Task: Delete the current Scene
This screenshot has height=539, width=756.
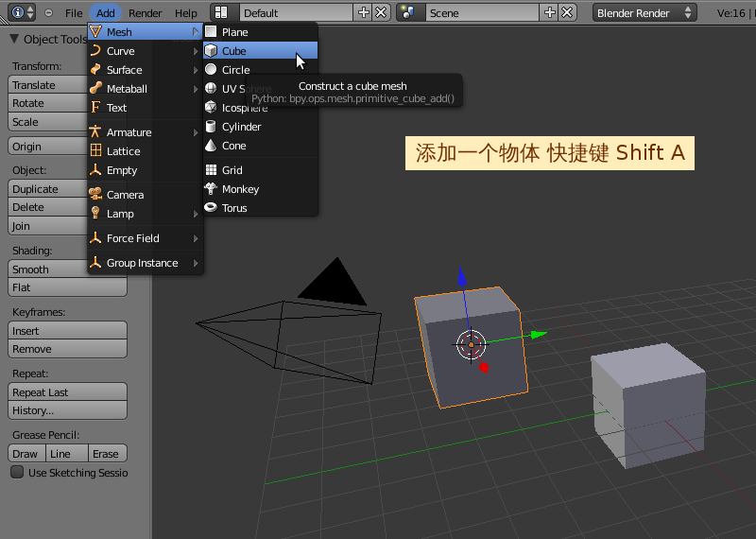Action: coord(568,13)
